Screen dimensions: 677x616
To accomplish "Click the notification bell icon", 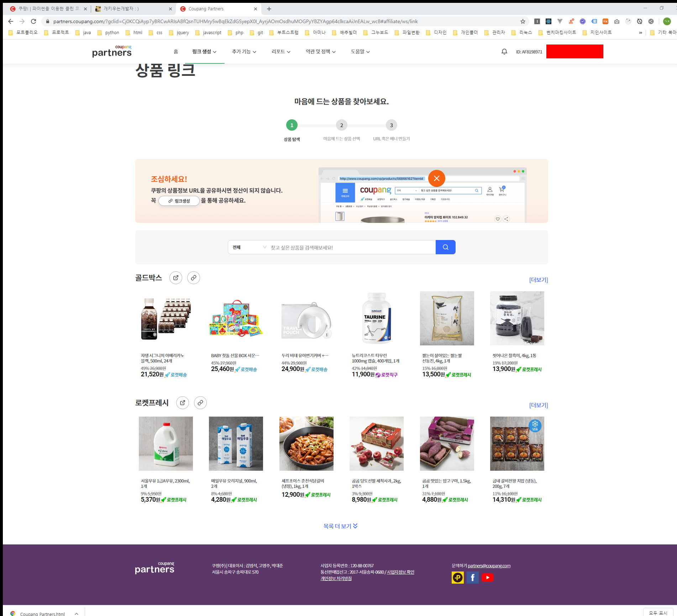I will pos(504,52).
